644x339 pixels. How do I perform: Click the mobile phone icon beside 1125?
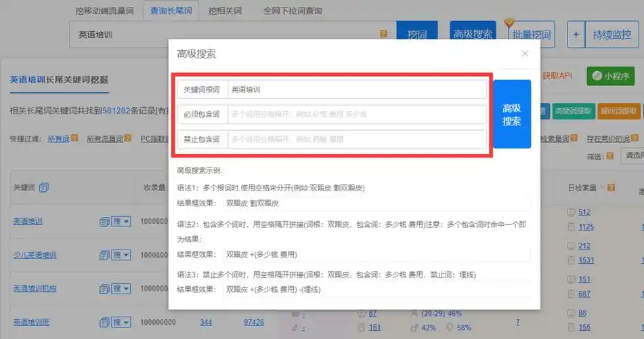(571, 226)
